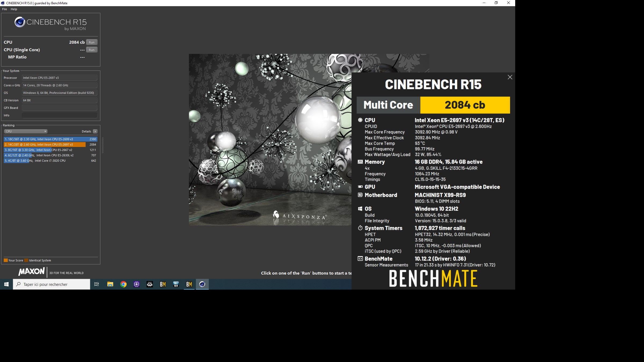
Task: Click the CPU chip icon in BenchMate panel
Action: [360, 120]
